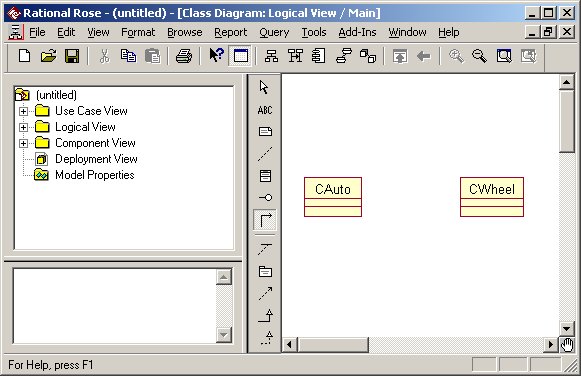The height and width of the screenshot is (376, 581).
Task: Cut selection with scissors icon
Action: pyautogui.click(x=105, y=56)
